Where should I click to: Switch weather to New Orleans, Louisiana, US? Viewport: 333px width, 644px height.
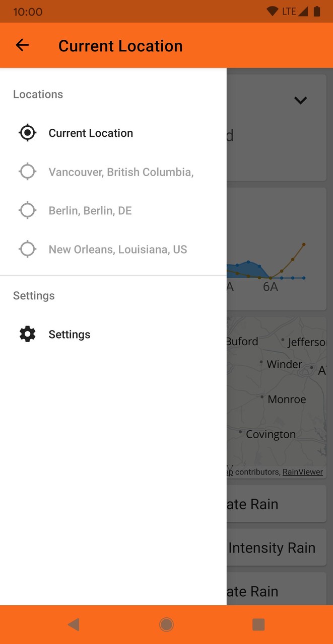pyautogui.click(x=117, y=249)
